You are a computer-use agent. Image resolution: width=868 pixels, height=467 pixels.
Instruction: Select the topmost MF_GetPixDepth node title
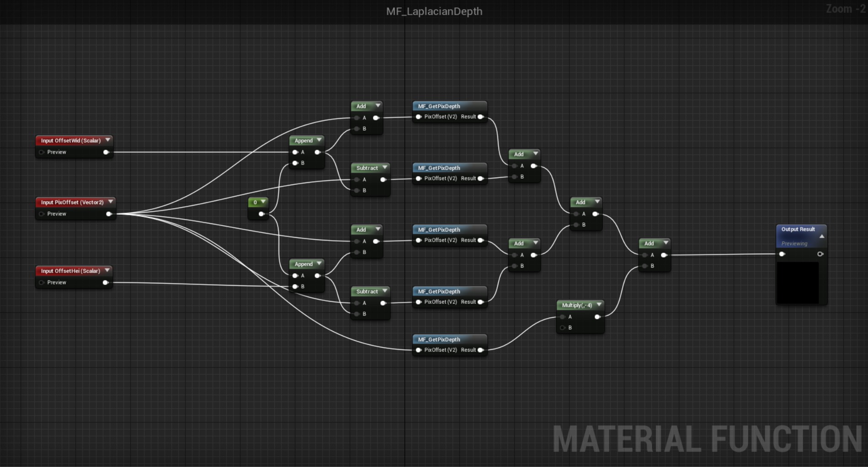pos(439,106)
